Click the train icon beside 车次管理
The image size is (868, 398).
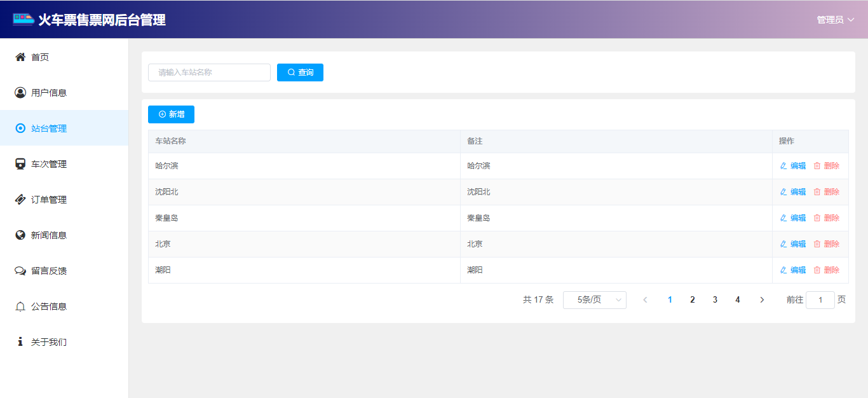[x=20, y=164]
